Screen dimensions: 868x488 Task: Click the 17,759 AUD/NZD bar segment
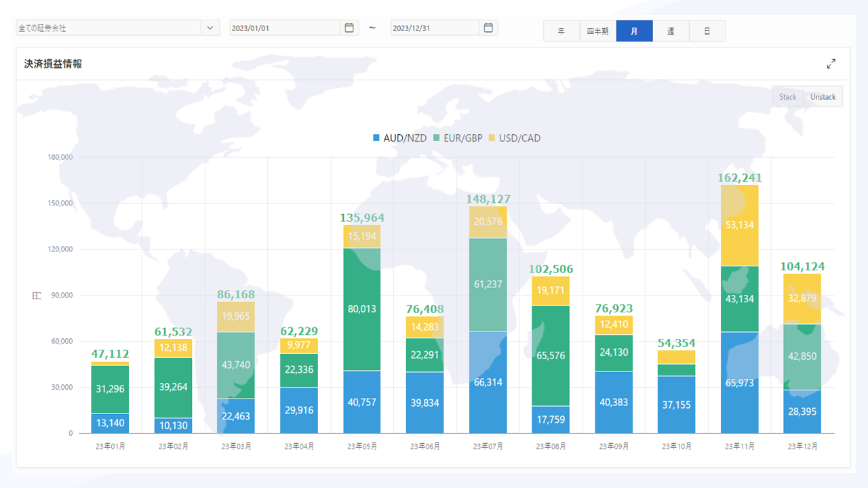coord(551,420)
